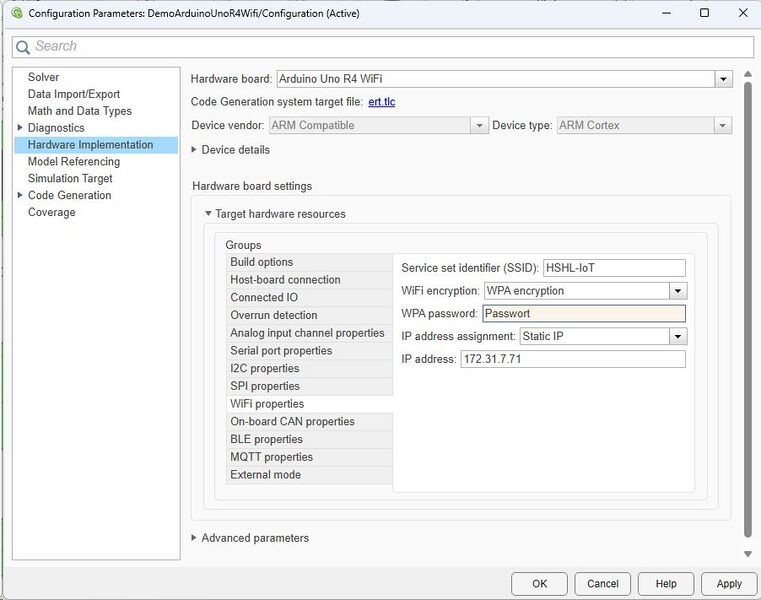This screenshot has height=600, width=761.
Task: Select Simulation Target category
Action: click(x=70, y=179)
